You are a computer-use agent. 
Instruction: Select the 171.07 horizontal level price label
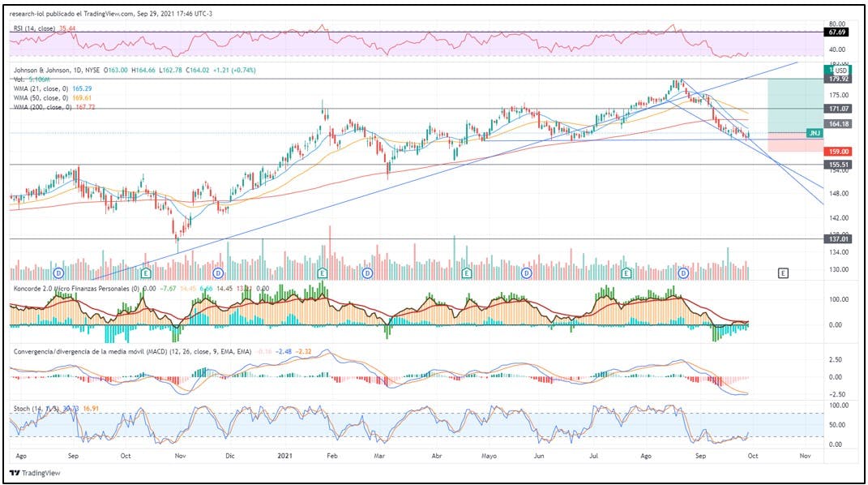837,109
